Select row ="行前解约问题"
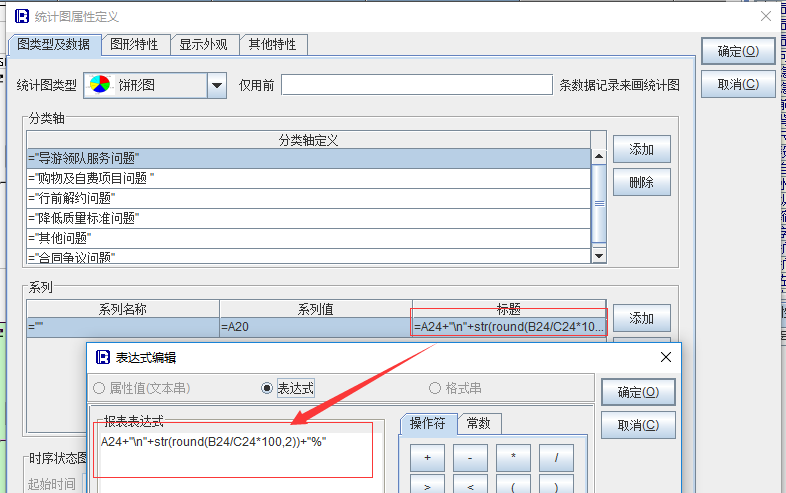Screen dimensions: 786x493 point(309,199)
